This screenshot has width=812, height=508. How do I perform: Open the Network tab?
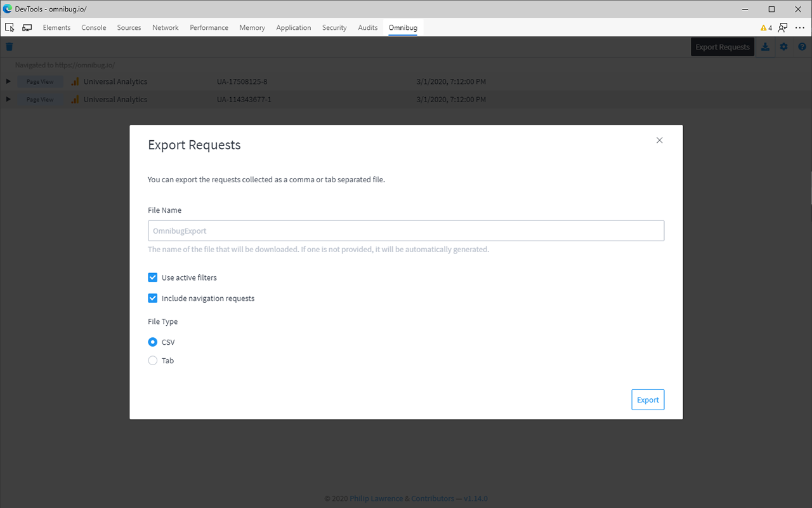(x=166, y=28)
